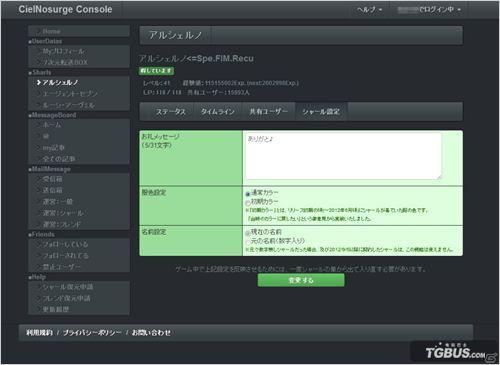Open the タイムライン tab

pos(217,112)
